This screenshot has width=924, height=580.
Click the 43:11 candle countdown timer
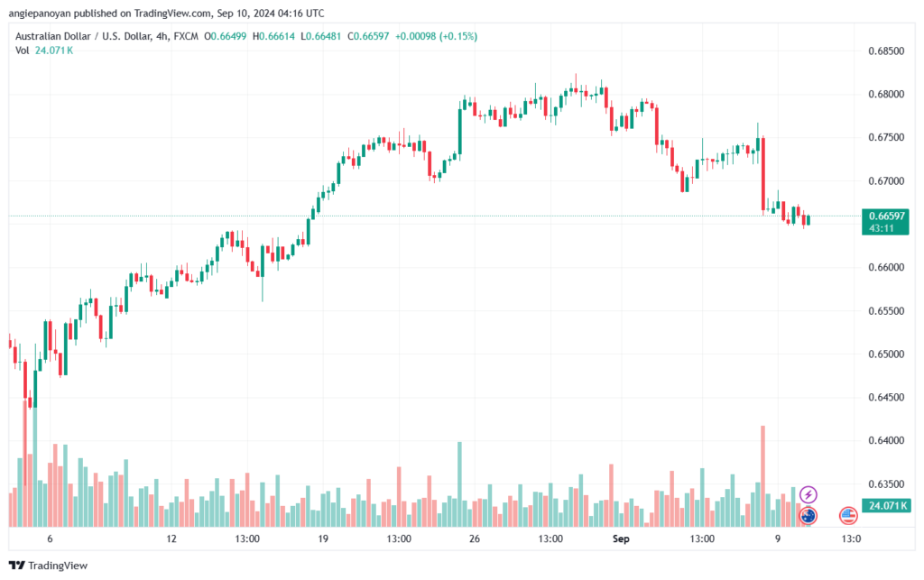(x=884, y=228)
